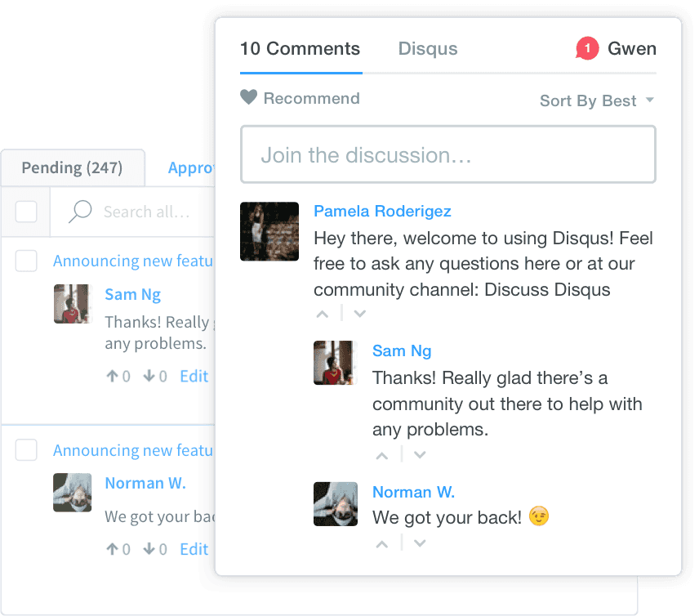
Task: Click the text "We got your back!" in comments panel
Action: (447, 517)
